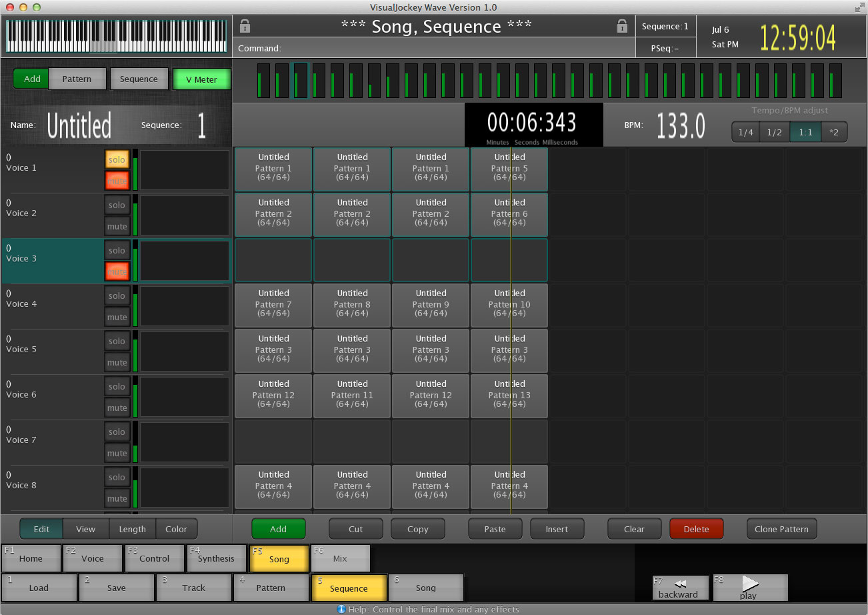This screenshot has width=868, height=615.
Task: Click the Pattern button in top-left panel
Action: click(77, 79)
